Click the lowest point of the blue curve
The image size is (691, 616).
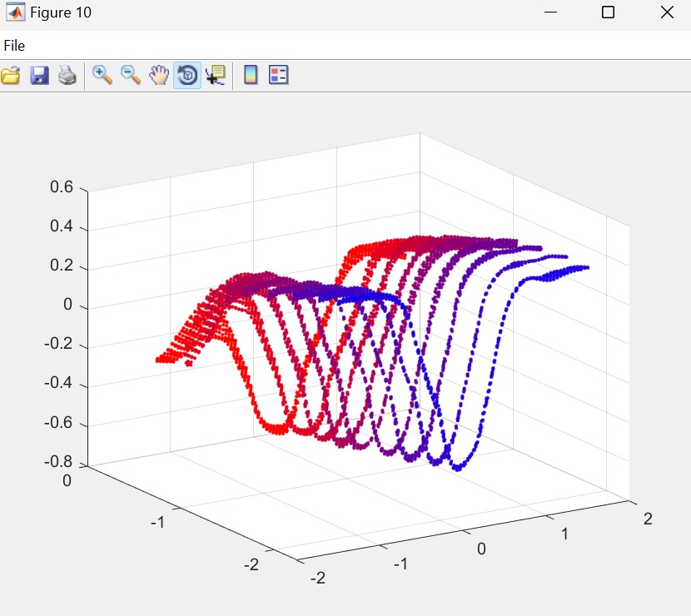point(457,469)
